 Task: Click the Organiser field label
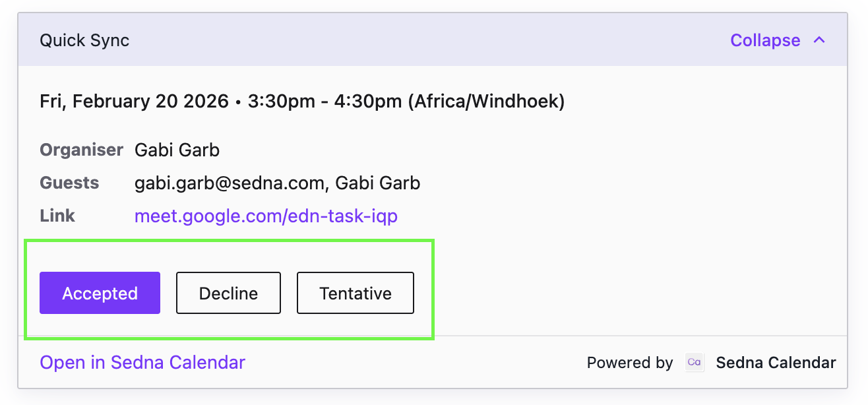pos(81,150)
